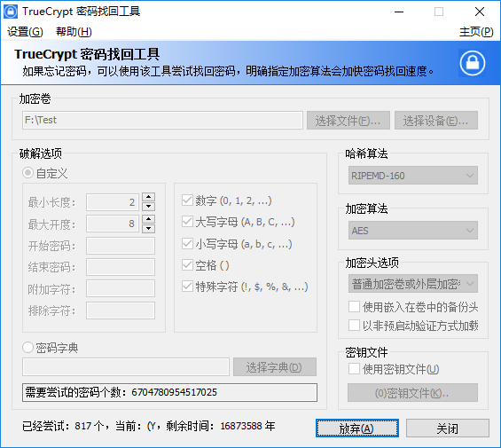Minimize the TrueCrypt password recovery window

click(399, 12)
